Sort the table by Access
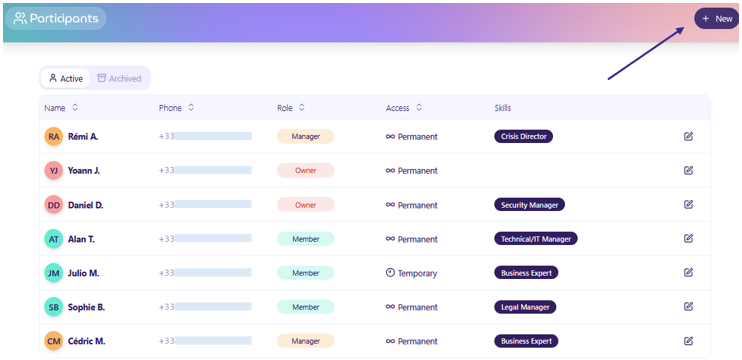This screenshot has width=742, height=360. [x=419, y=107]
